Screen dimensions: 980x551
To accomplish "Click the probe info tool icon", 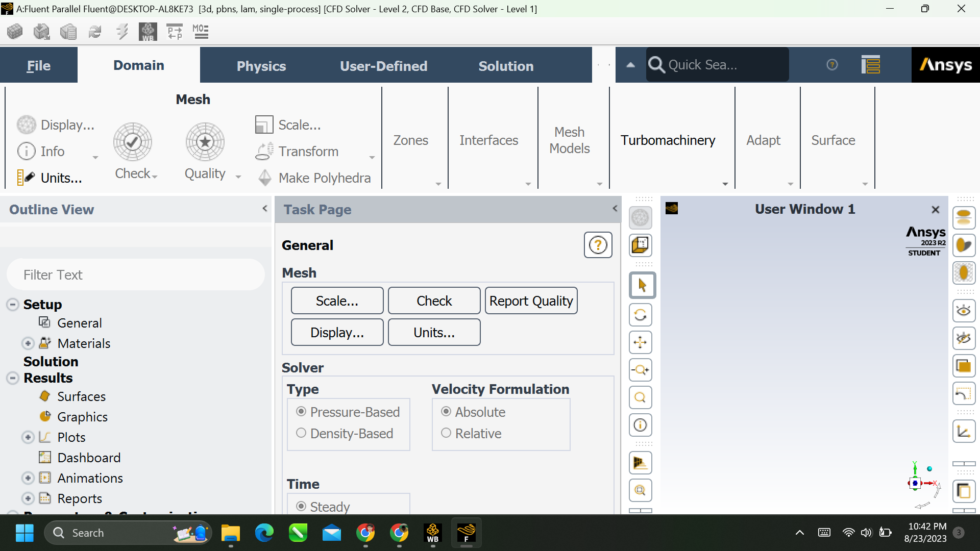I will pyautogui.click(x=641, y=425).
